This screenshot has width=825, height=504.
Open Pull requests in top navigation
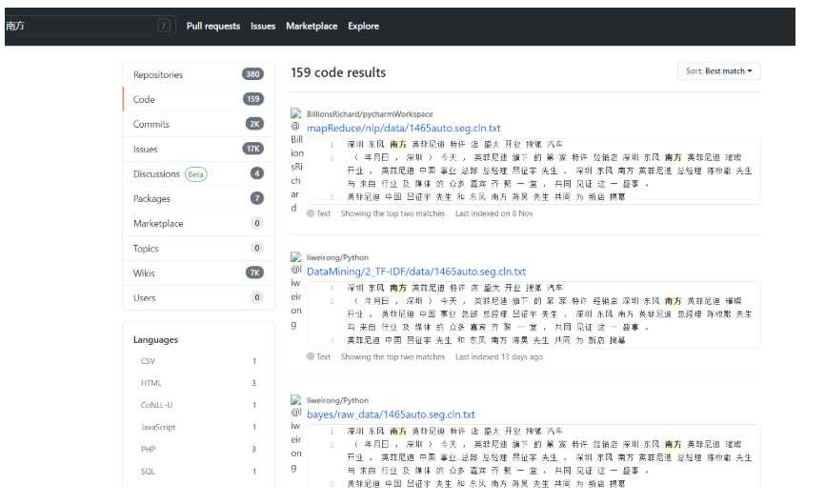pos(213,26)
